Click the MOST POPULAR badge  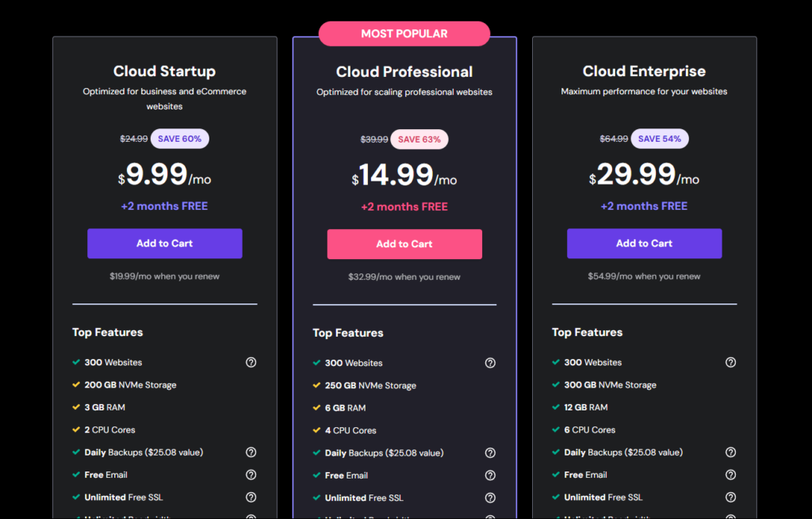pos(404,33)
